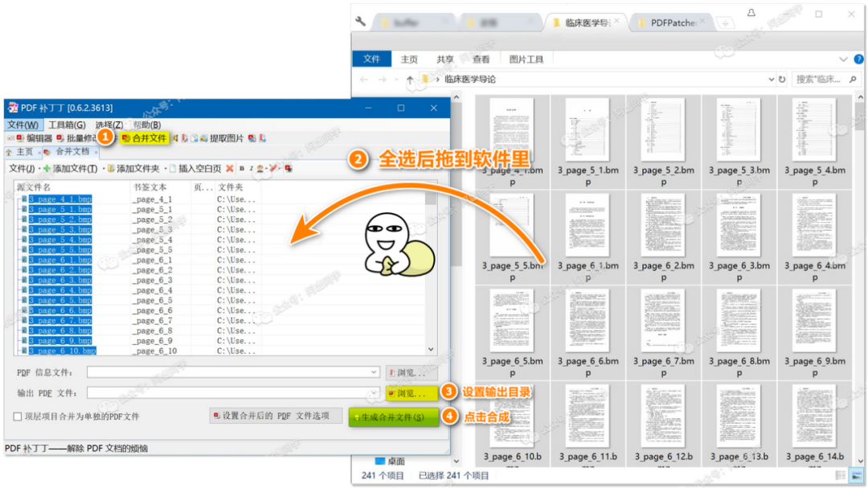
Task: Click the file list scroll-down arrow
Action: pyautogui.click(x=431, y=350)
